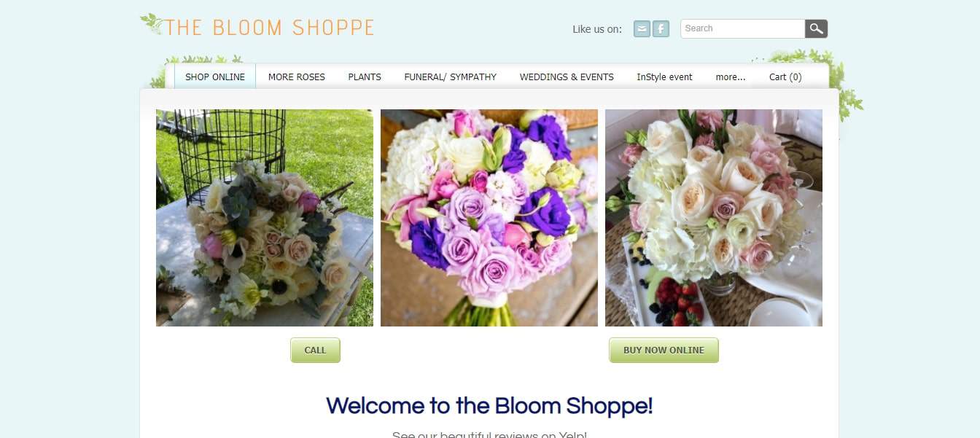Click into the Search text field
Viewport: 980px width, 438px height.
(x=742, y=28)
